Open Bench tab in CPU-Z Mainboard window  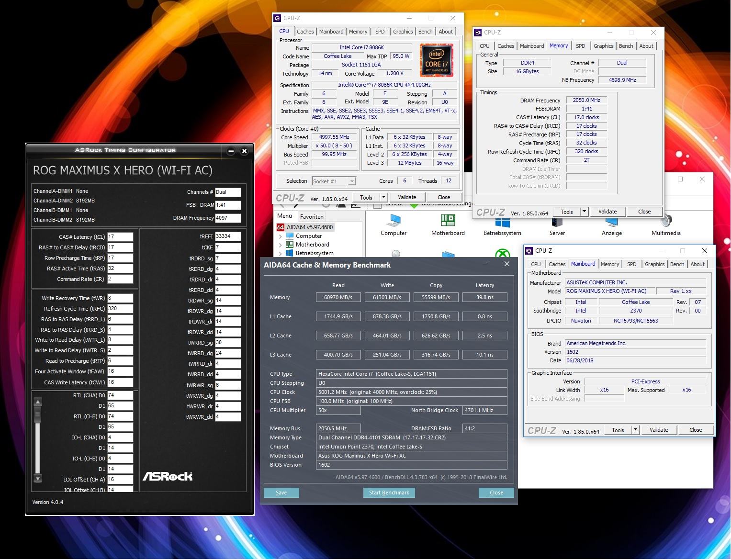coord(677,264)
